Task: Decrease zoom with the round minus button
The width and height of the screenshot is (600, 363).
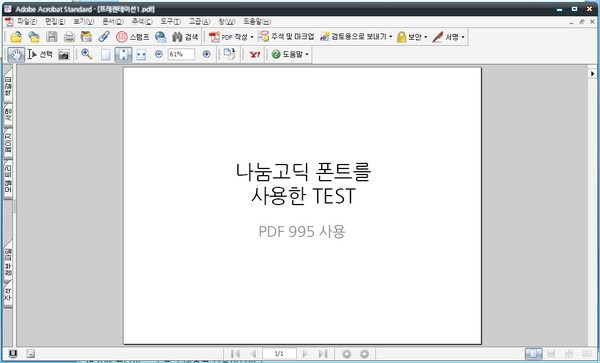Action: (x=159, y=54)
